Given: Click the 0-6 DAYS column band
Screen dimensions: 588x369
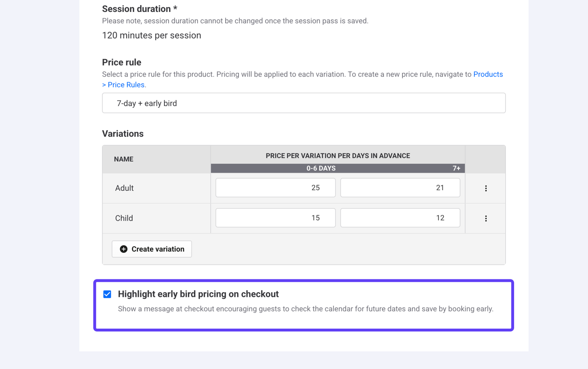Looking at the screenshot, I should [321, 169].
